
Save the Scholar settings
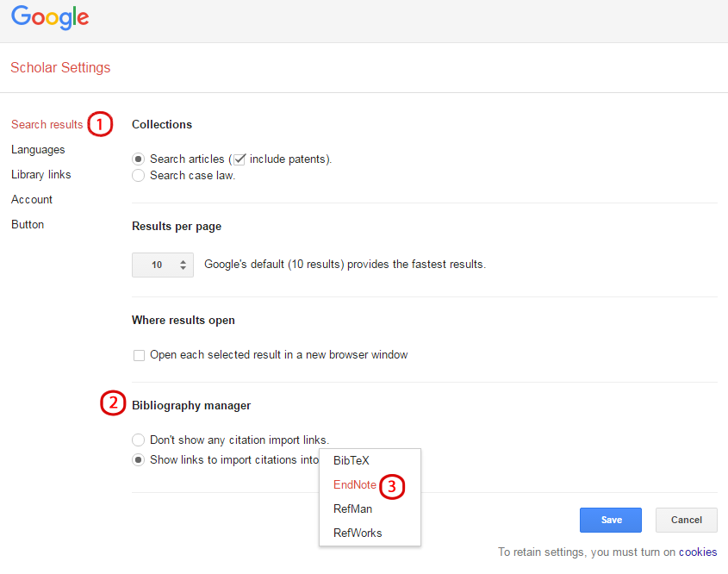coord(611,520)
